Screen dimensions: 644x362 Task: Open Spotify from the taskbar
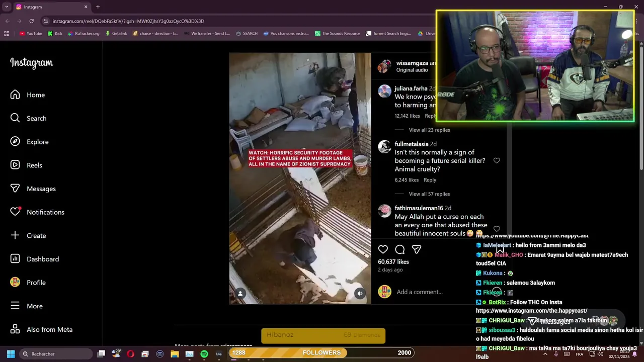[204, 354]
